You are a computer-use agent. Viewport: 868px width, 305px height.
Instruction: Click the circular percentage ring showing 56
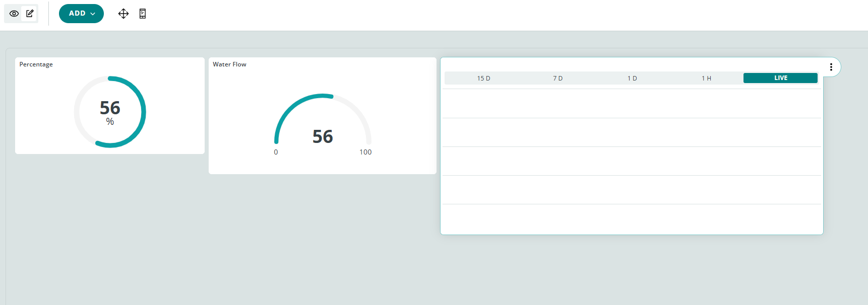coord(110,112)
